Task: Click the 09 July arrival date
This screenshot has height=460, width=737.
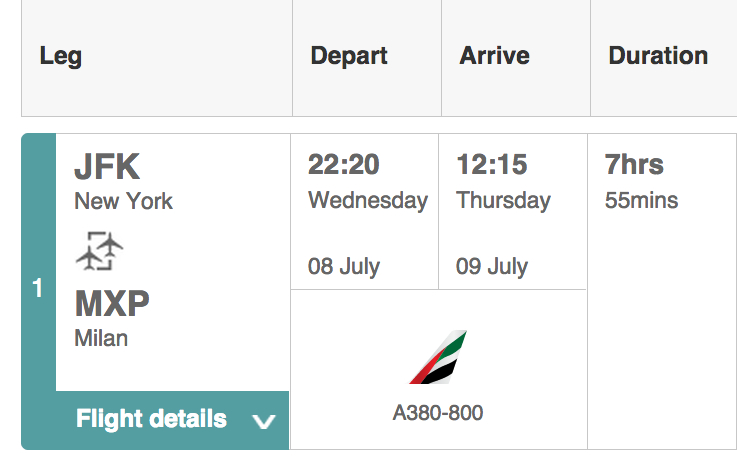Action: click(x=492, y=266)
